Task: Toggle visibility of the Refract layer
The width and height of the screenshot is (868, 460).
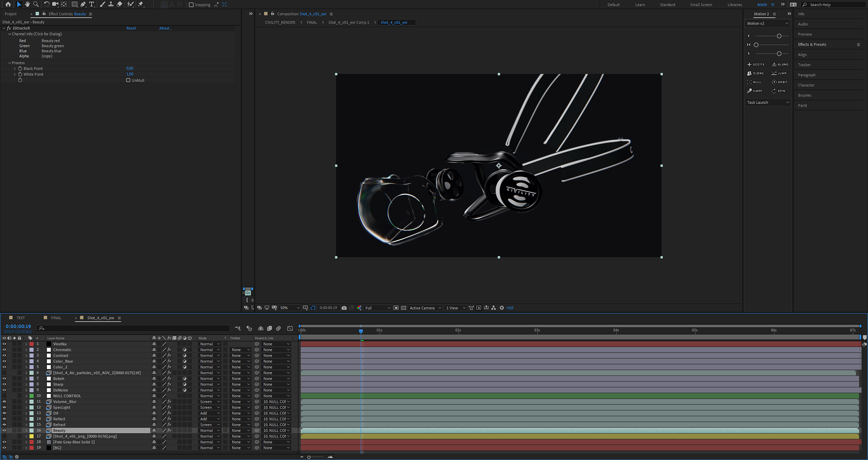Action: 5,425
